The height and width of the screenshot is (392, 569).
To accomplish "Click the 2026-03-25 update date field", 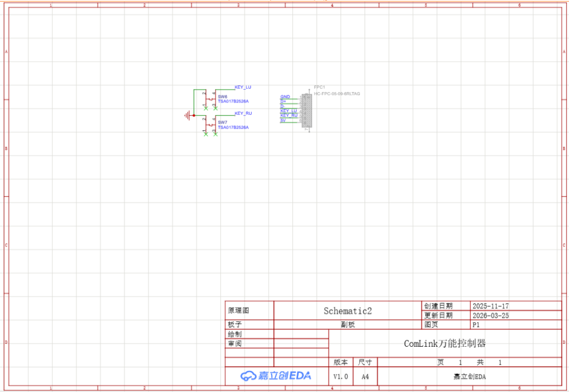I will [x=490, y=316].
